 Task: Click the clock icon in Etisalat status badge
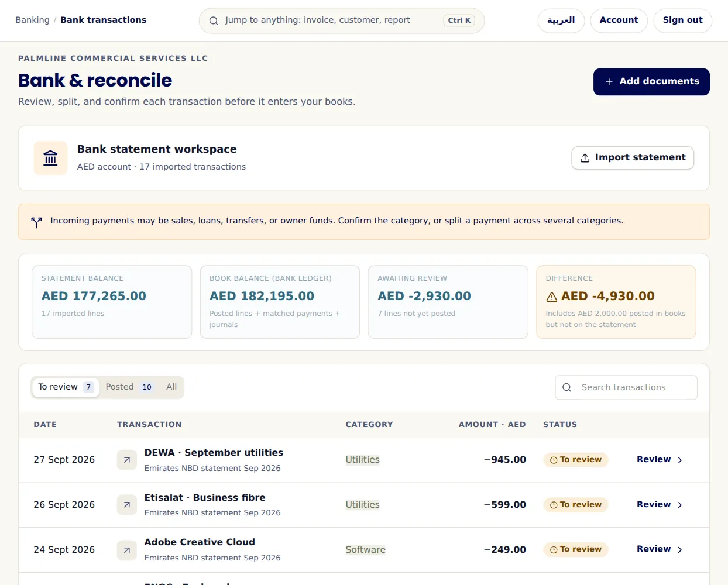point(554,505)
